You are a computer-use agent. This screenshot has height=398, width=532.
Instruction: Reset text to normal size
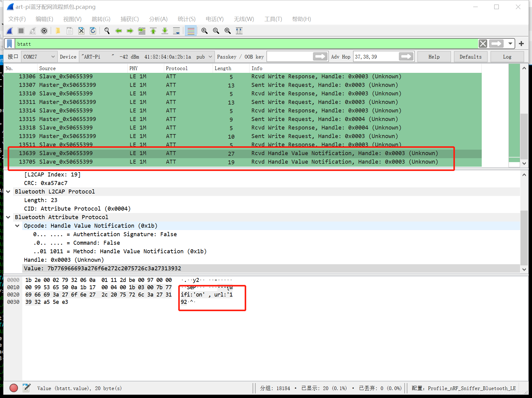tap(228, 31)
